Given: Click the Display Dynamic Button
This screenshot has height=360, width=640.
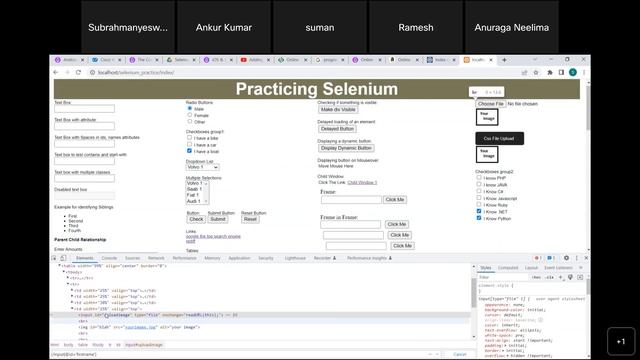Looking at the screenshot, I should (x=346, y=148).
